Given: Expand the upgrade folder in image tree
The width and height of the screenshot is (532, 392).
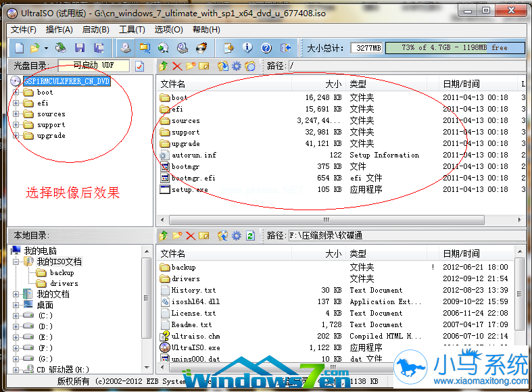Looking at the screenshot, I should pyautogui.click(x=16, y=136).
